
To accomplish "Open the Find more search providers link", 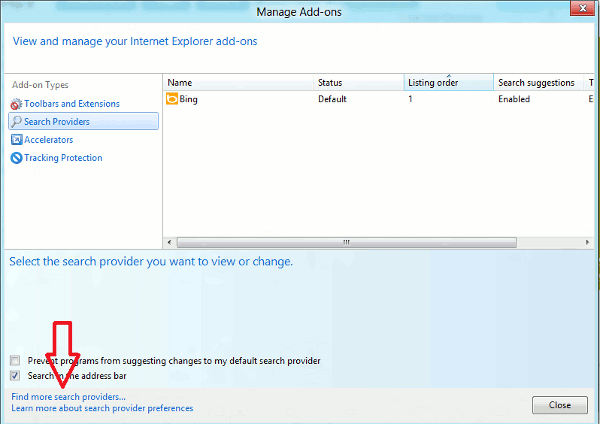I will [x=68, y=397].
